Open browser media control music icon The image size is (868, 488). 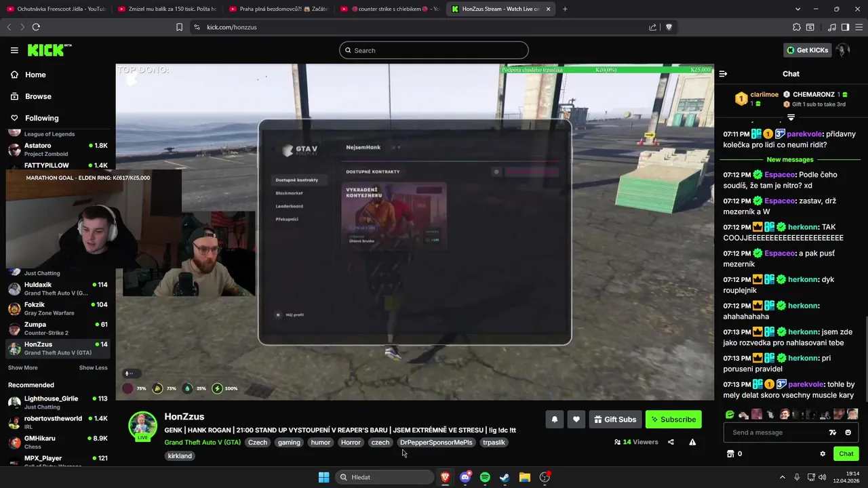point(831,27)
